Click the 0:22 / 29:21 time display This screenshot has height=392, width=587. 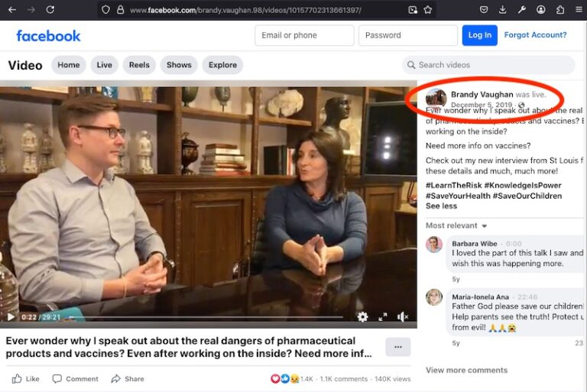(41, 317)
